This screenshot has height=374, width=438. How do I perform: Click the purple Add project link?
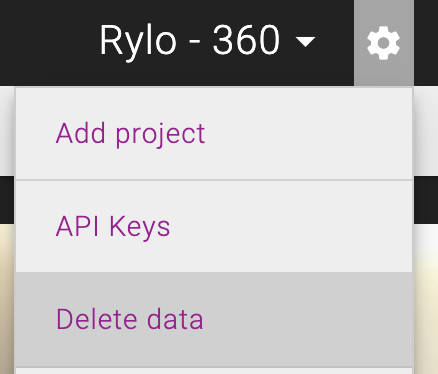tap(130, 134)
